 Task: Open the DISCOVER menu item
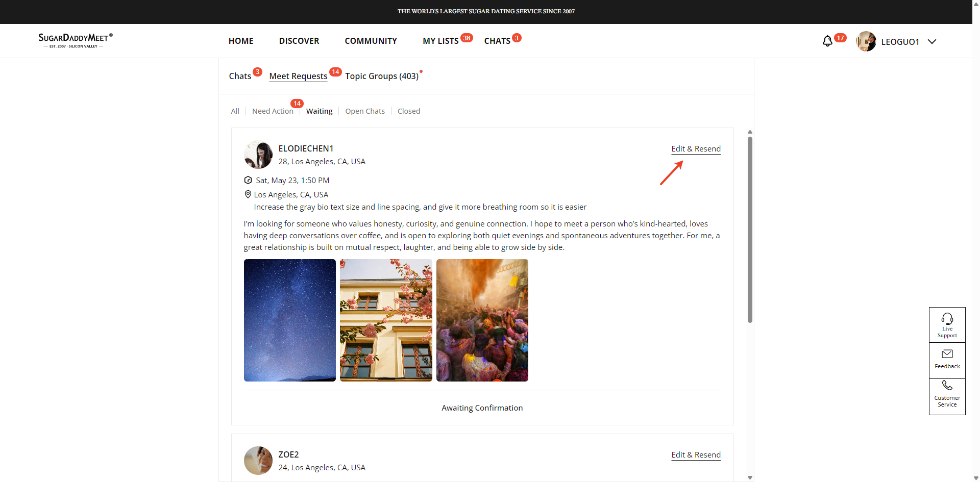pos(299,41)
